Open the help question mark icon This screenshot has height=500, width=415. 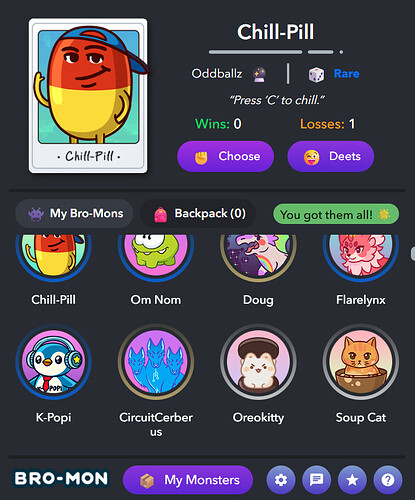coord(388,480)
